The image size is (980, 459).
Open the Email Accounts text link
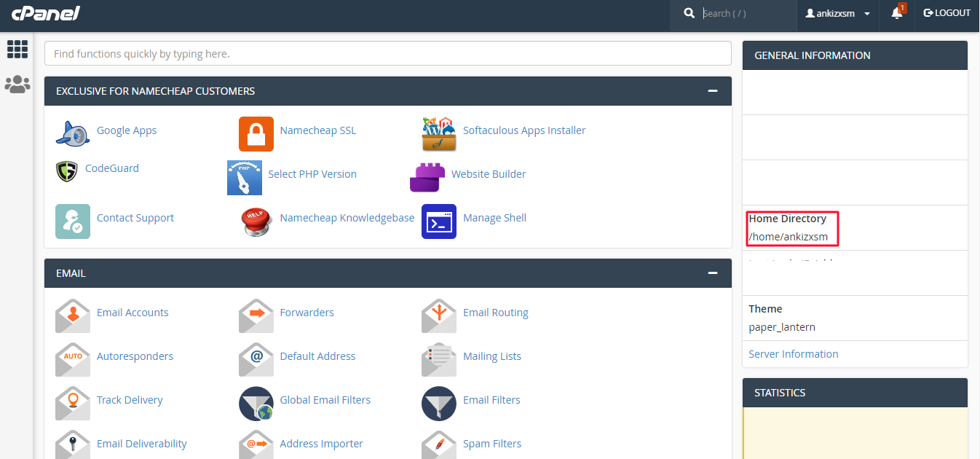pos(133,313)
